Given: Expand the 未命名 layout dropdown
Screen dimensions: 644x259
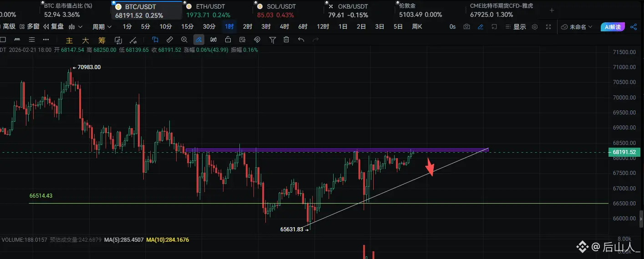Looking at the screenshot, I should coord(577,27).
